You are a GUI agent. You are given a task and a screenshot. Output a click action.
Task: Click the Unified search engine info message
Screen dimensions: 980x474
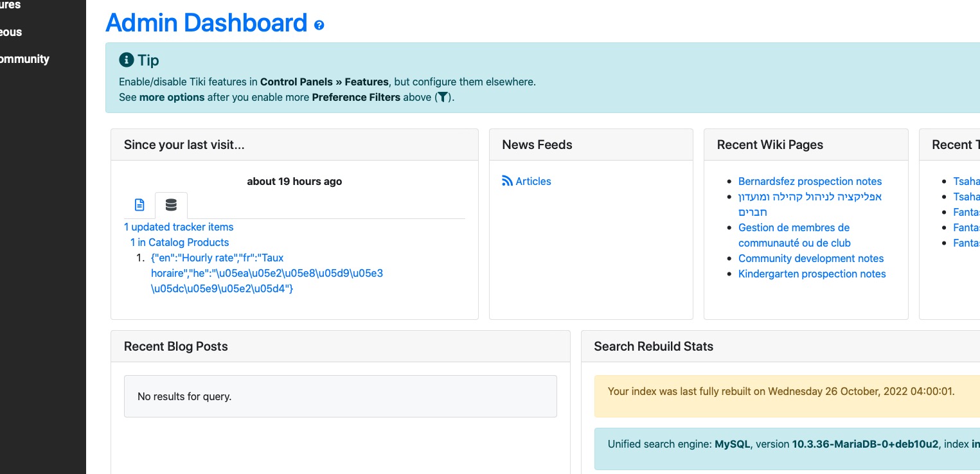pyautogui.click(x=787, y=448)
